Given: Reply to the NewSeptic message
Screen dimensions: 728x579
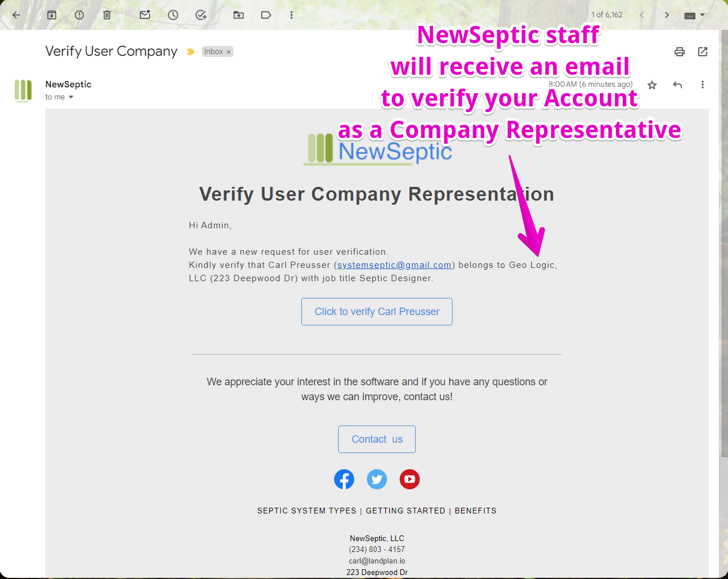Looking at the screenshot, I should click(x=677, y=85).
